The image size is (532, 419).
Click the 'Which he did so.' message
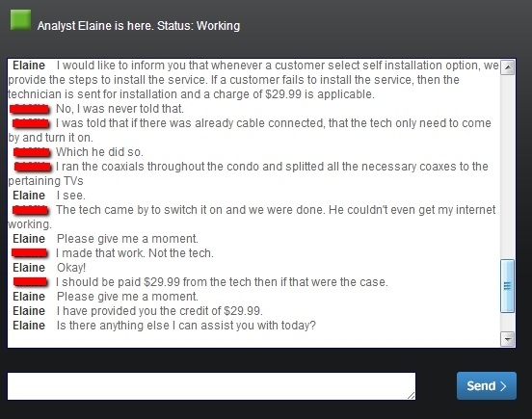99,152
